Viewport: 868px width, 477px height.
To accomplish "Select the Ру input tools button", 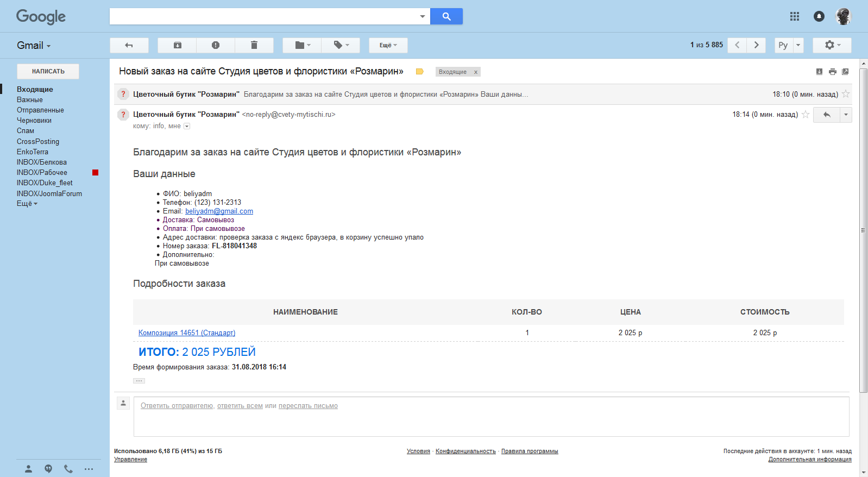I will 783,45.
